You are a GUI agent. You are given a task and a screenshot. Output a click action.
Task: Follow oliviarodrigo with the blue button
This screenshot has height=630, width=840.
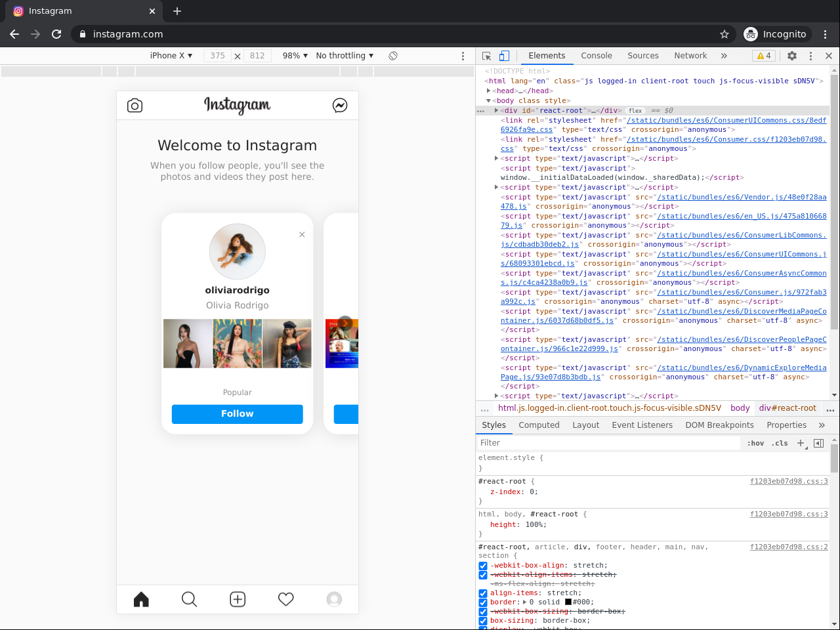[x=238, y=414]
